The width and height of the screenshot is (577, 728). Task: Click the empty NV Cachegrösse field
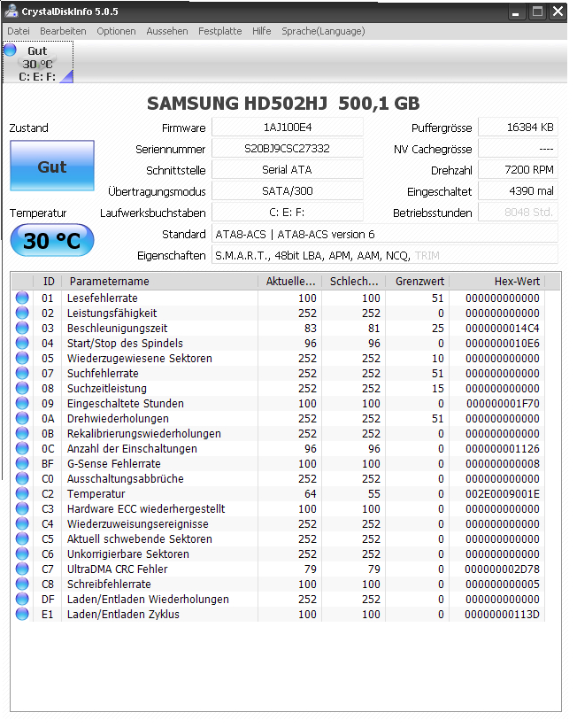tap(518, 149)
